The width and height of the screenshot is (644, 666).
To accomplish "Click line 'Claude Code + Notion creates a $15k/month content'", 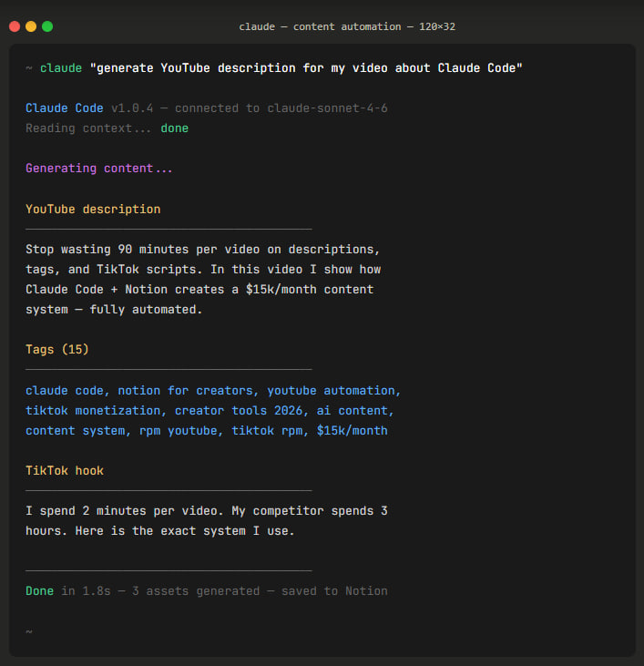I will 199,289.
